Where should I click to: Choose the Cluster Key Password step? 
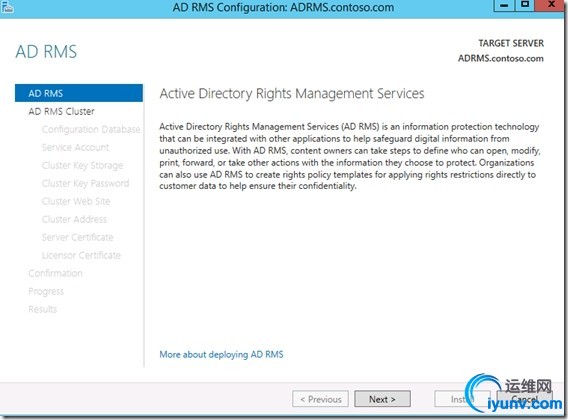tap(85, 183)
